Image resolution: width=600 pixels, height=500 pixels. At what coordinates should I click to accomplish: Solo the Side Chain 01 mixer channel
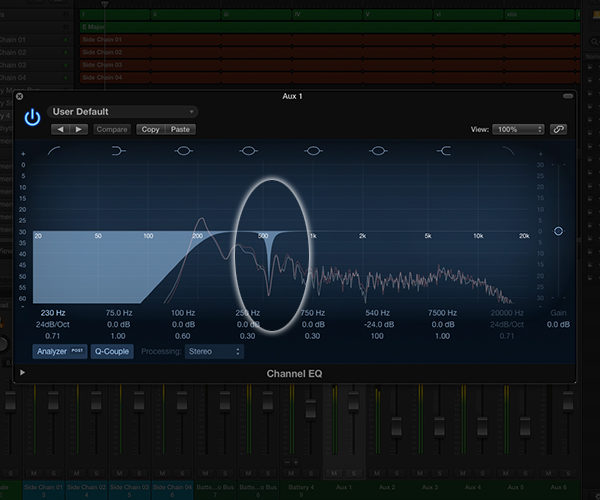54,474
